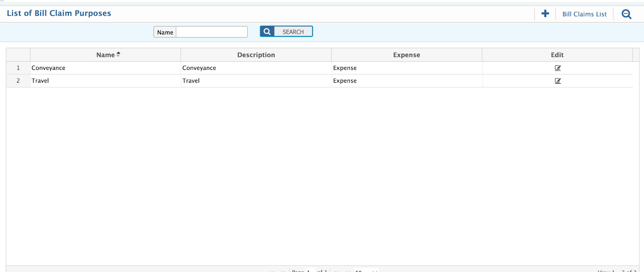
Task: Click the Description column header
Action: point(256,55)
